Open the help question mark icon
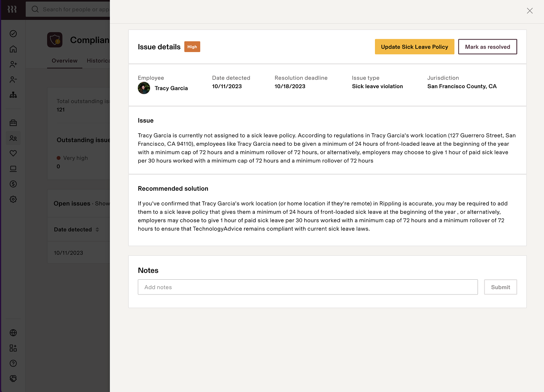 13,363
